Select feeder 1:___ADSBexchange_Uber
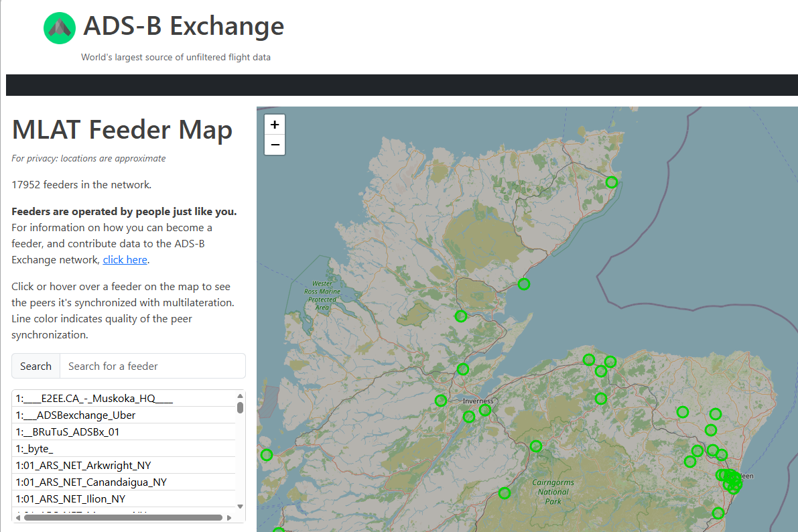The image size is (798, 532). point(124,415)
